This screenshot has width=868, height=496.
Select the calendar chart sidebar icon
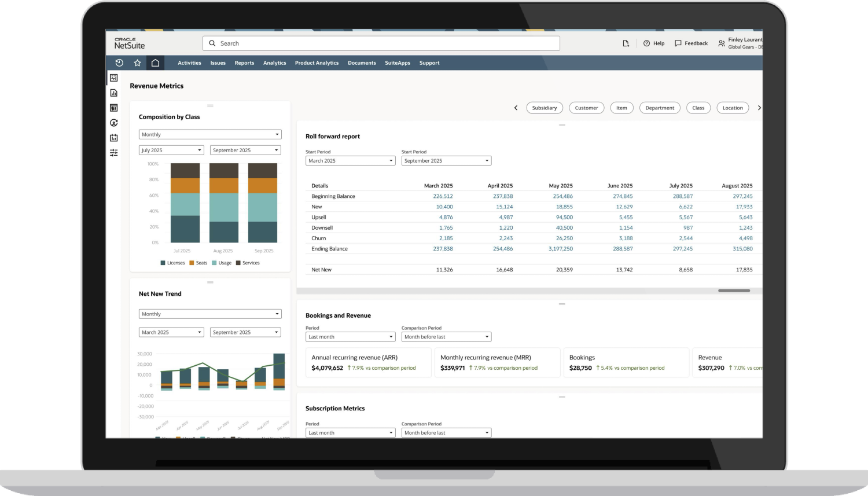[114, 138]
